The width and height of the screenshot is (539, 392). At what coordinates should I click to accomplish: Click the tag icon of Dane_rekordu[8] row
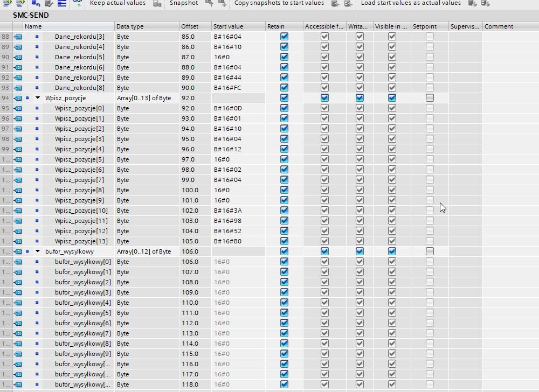coord(18,88)
